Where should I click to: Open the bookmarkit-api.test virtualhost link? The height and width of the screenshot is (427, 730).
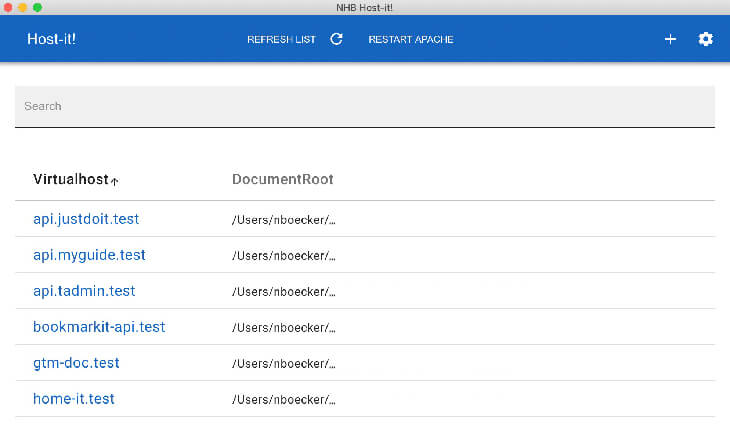click(x=99, y=327)
